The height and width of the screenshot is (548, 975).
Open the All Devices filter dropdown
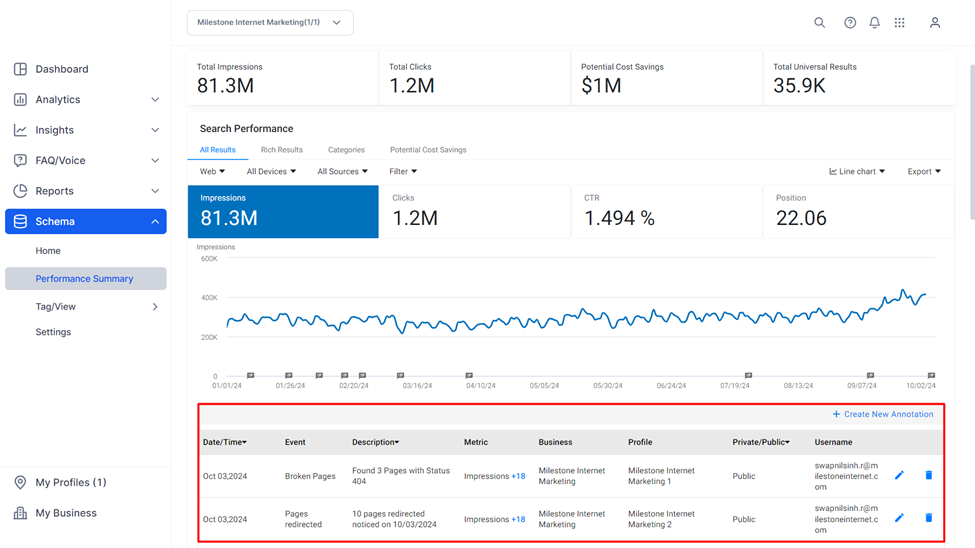click(x=271, y=171)
